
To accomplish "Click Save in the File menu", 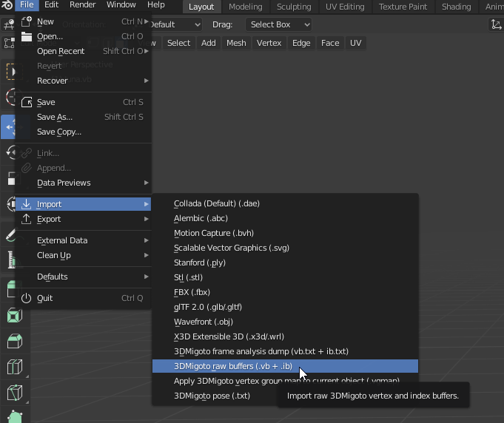I will click(83, 102).
